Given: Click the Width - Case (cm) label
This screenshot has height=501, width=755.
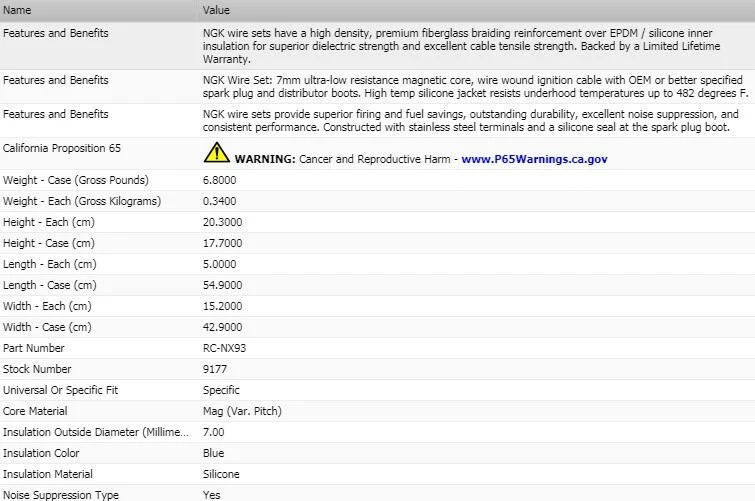Looking at the screenshot, I should (x=47, y=327).
